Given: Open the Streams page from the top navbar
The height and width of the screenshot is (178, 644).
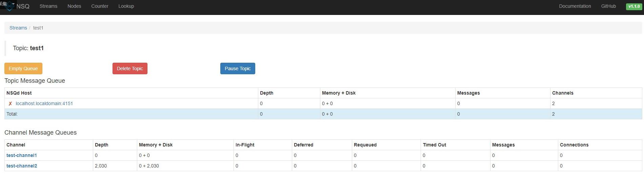Looking at the screenshot, I should coord(48,6).
